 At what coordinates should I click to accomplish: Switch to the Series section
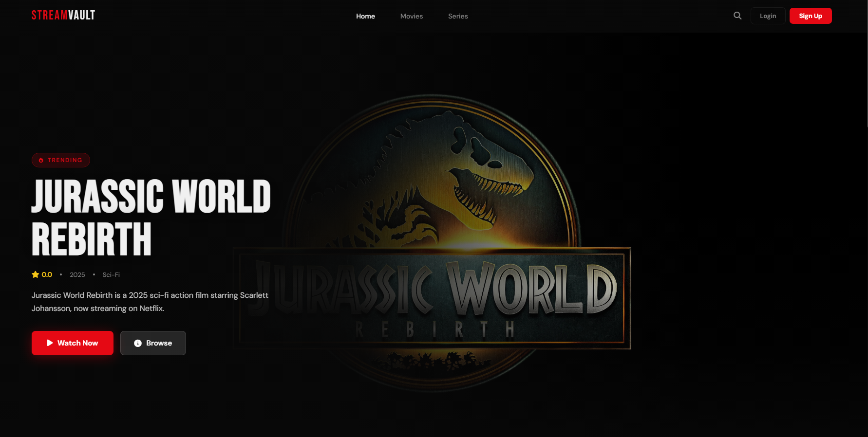[458, 16]
